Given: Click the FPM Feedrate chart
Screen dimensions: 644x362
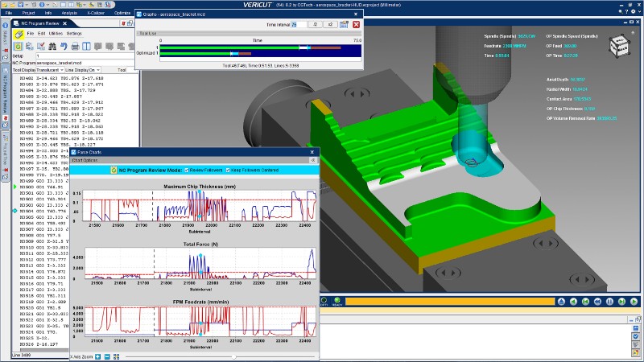Looking at the screenshot, I should click(x=200, y=321).
